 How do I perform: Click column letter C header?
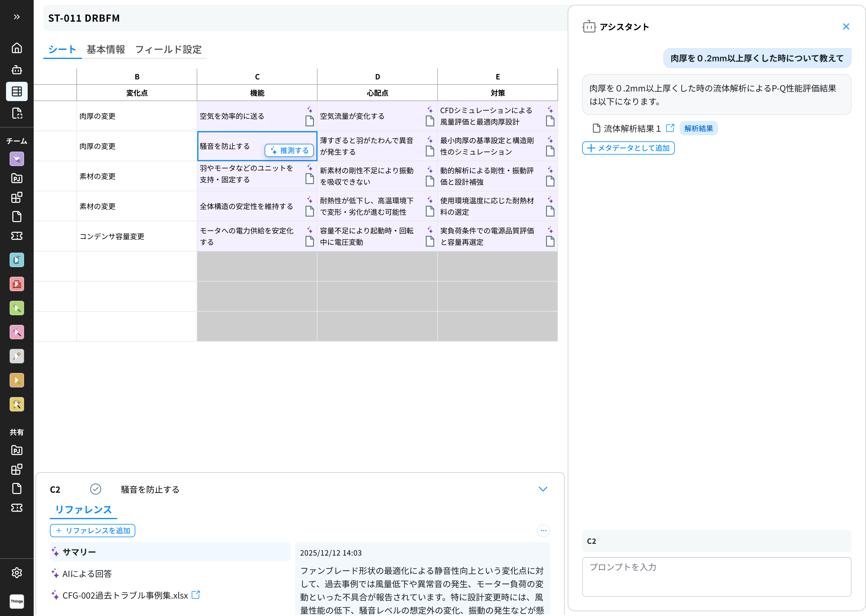pos(257,77)
